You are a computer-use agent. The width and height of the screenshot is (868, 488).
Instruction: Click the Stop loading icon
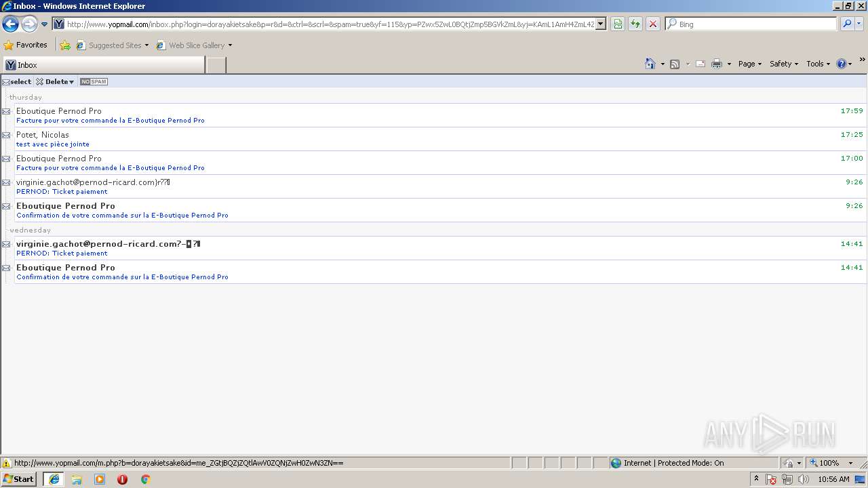click(x=653, y=24)
